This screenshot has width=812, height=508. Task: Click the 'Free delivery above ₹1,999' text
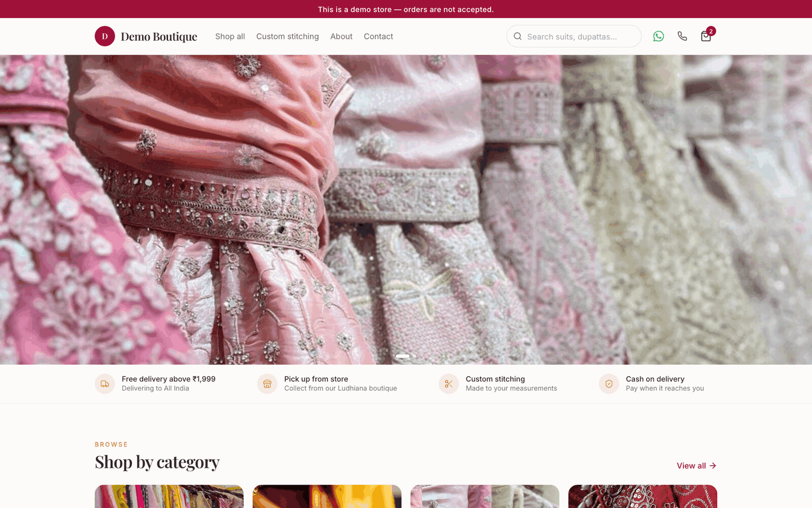[x=169, y=379]
